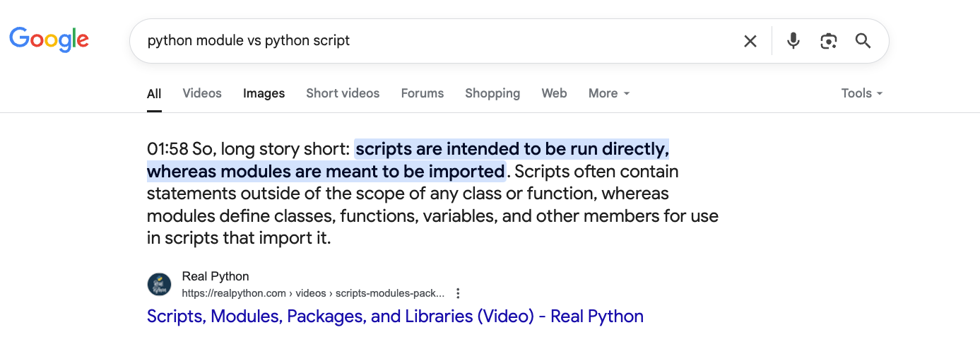Open the Shopping results tab

492,93
